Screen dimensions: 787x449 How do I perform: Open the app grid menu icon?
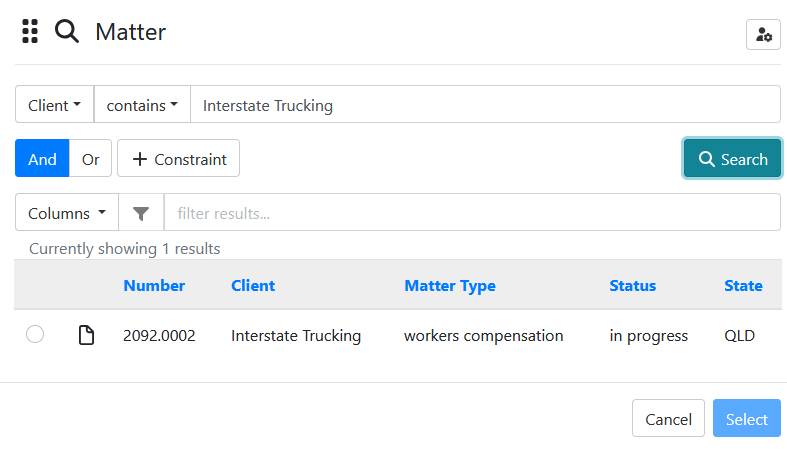(30, 32)
